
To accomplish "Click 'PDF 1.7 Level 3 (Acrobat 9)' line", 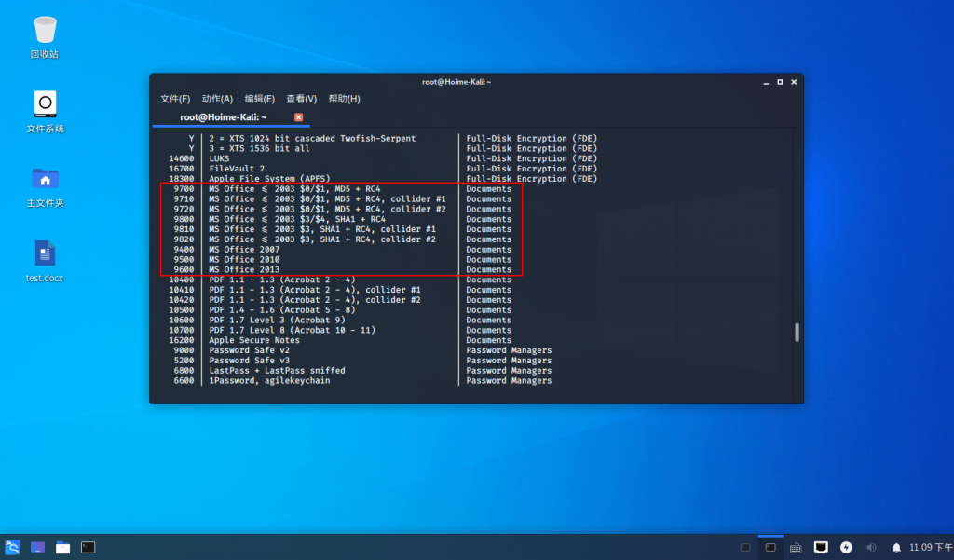I will click(278, 321).
